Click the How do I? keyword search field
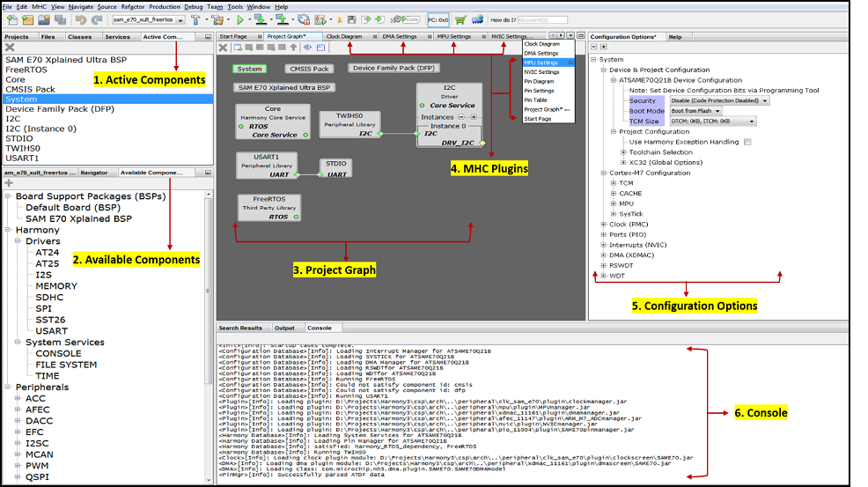This screenshot has height=487, width=868. [x=542, y=20]
